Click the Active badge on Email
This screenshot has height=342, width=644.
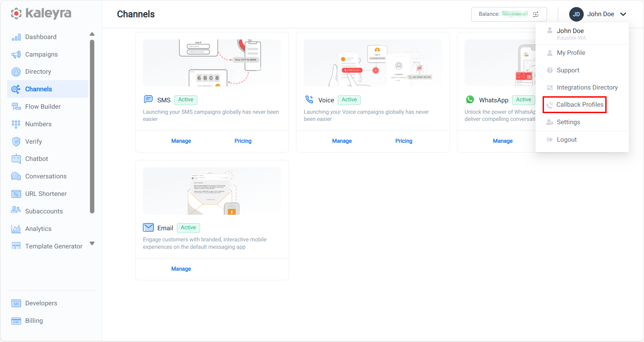pos(188,228)
